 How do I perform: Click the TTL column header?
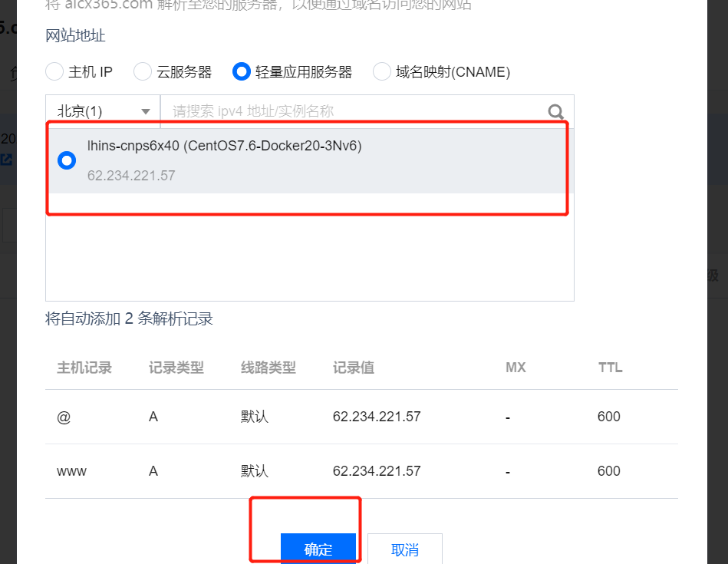point(610,368)
